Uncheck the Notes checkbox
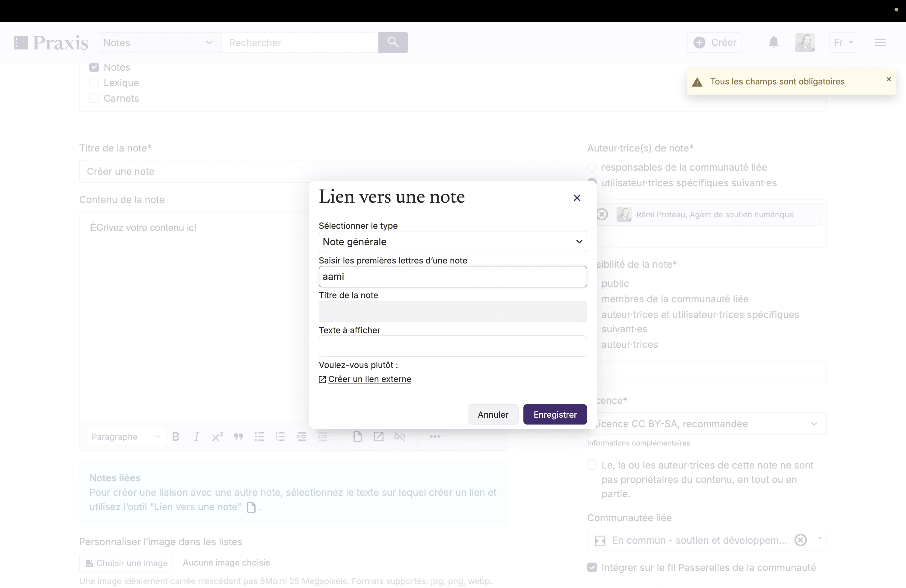This screenshot has width=906, height=588. click(x=94, y=67)
